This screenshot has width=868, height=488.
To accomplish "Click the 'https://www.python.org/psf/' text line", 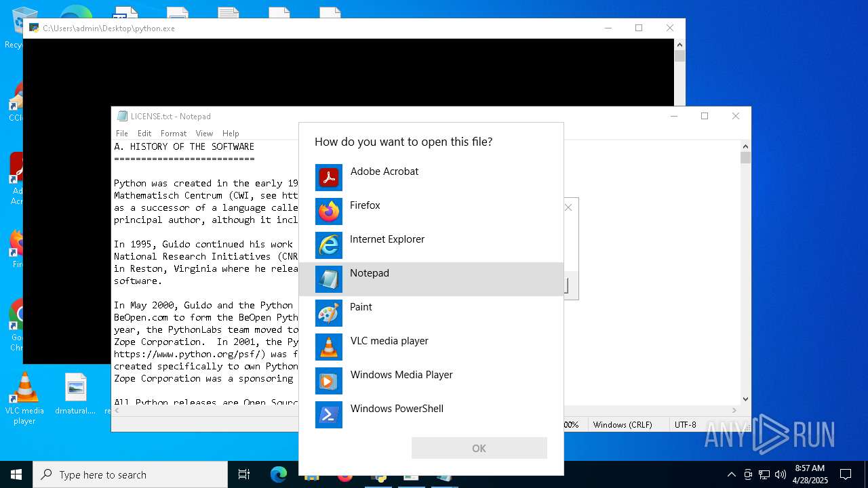I will point(206,354).
